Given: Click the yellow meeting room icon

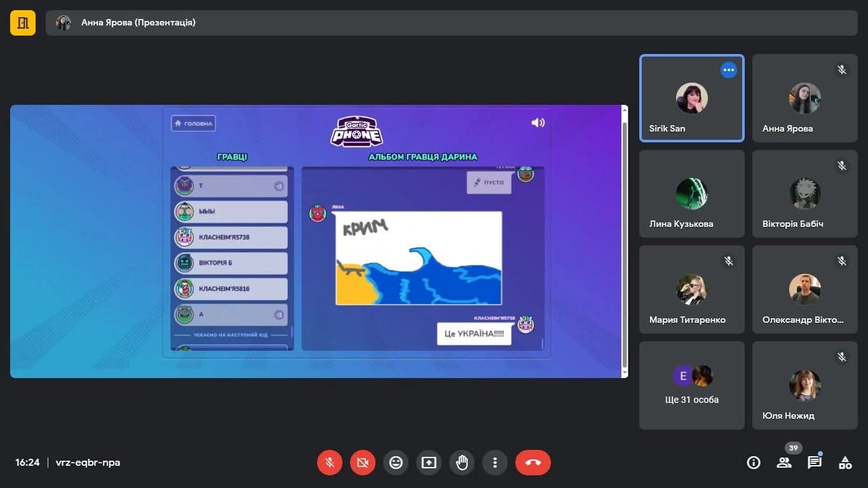Looking at the screenshot, I should (x=23, y=23).
